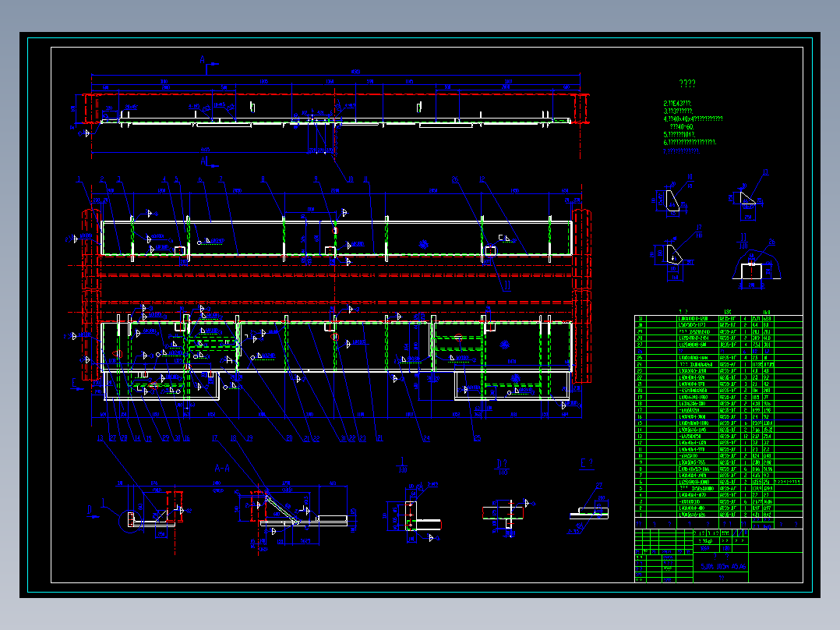This screenshot has width=840, height=630.
Task: Click the E? detail view title
Action: (x=587, y=464)
